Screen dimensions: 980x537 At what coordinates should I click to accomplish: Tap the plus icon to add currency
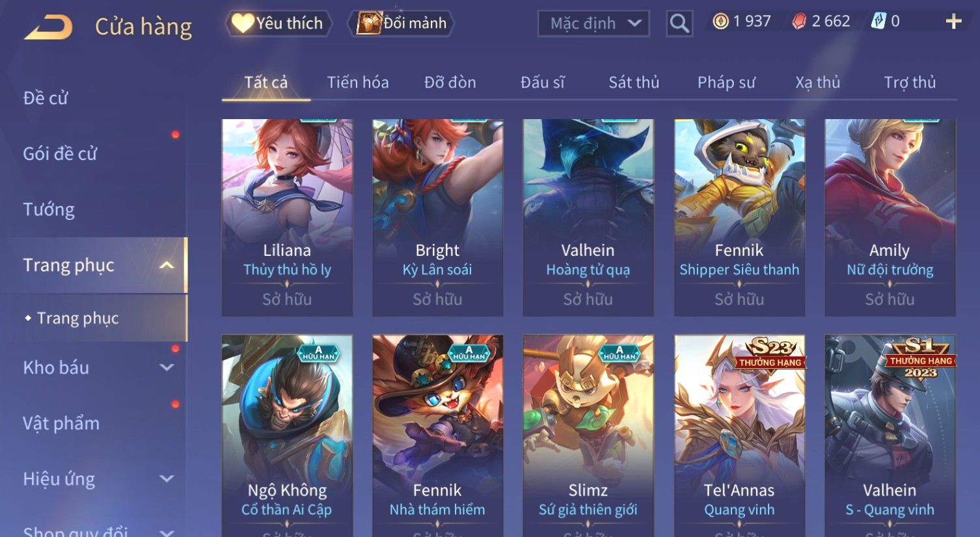[953, 21]
